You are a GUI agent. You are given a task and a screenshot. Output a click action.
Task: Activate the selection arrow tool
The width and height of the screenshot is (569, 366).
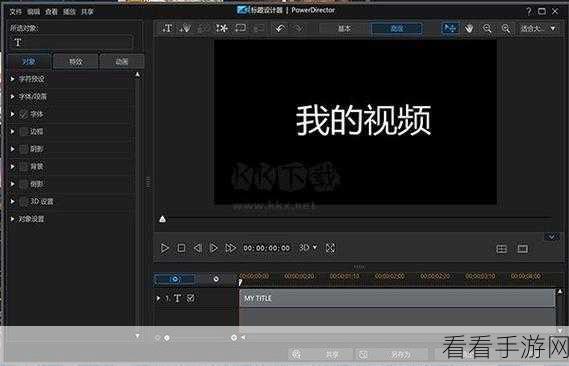[x=450, y=28]
